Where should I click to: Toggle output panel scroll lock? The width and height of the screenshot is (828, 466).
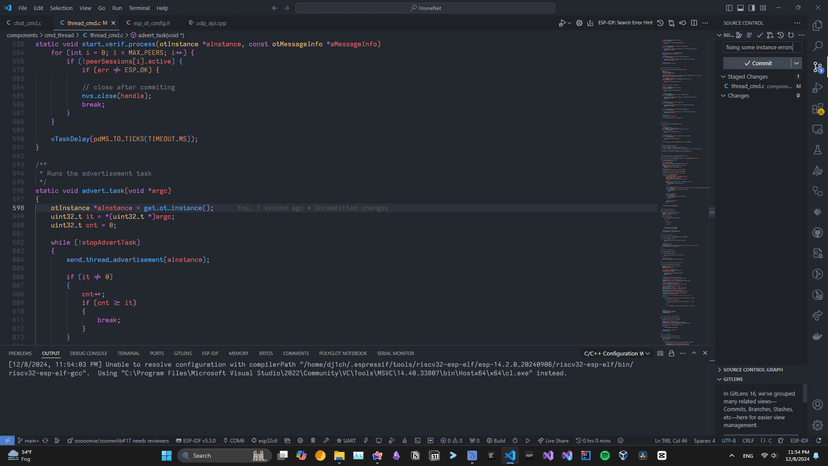(x=671, y=353)
